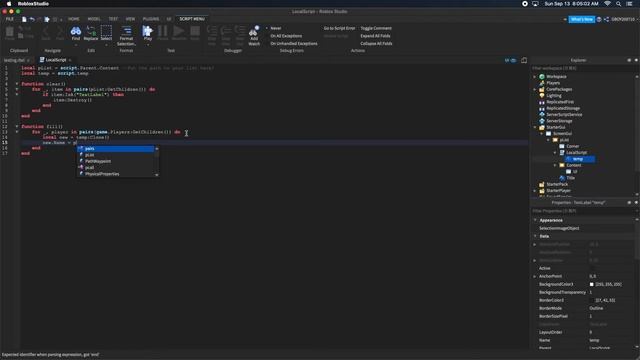640x360 pixels.
Task: Collapse the LocalScript tree arrow
Action: [555, 153]
